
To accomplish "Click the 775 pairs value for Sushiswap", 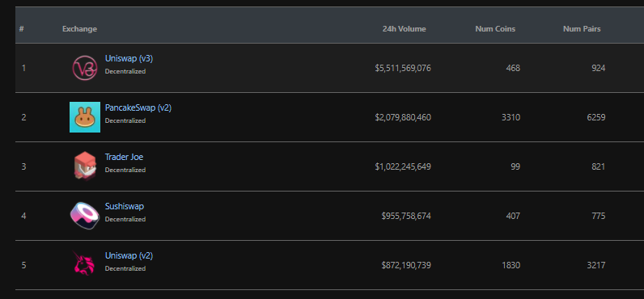I will click(599, 216).
